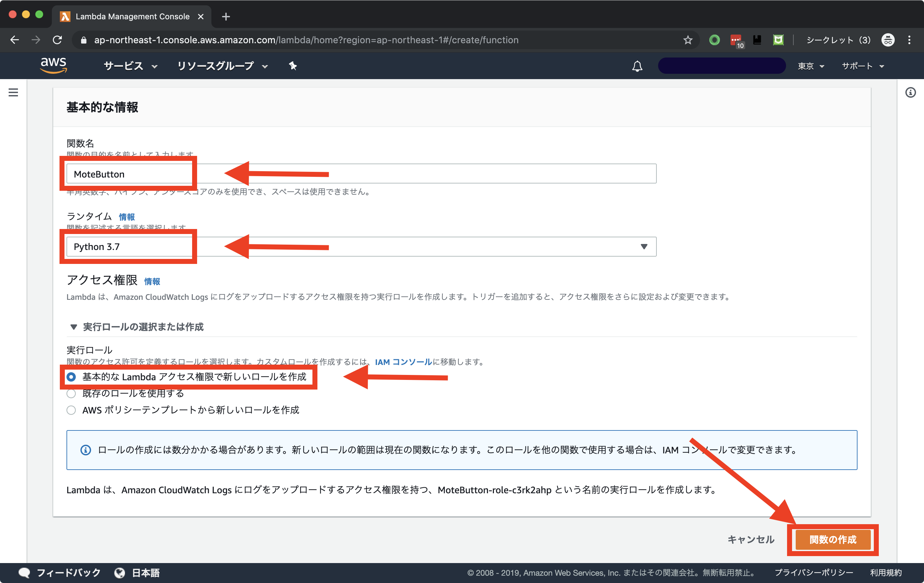Click the black bookmark extension icon
The image size is (924, 583).
point(757,40)
